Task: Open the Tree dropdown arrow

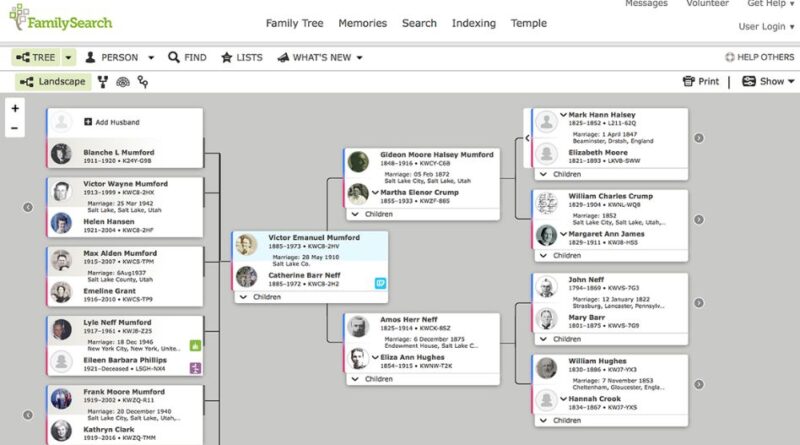Action: click(x=68, y=58)
